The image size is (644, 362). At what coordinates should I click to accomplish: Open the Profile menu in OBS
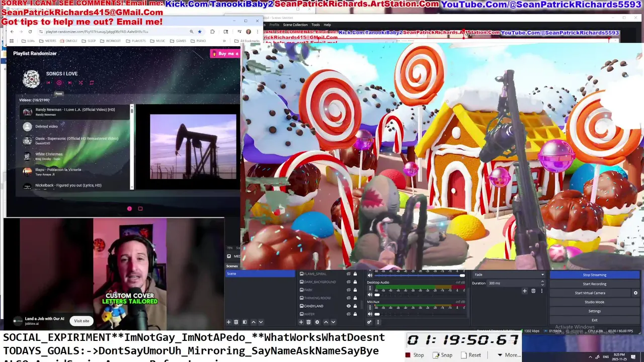click(274, 25)
